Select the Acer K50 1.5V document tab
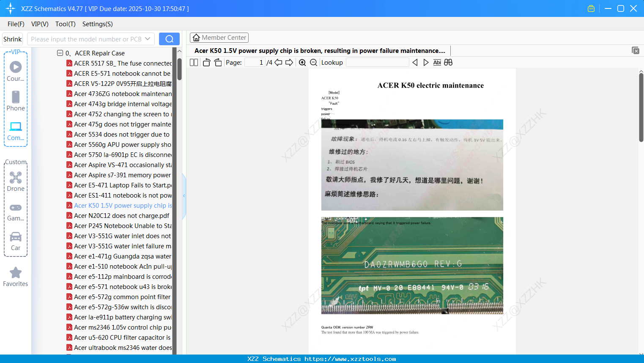This screenshot has height=363, width=644. (x=320, y=51)
